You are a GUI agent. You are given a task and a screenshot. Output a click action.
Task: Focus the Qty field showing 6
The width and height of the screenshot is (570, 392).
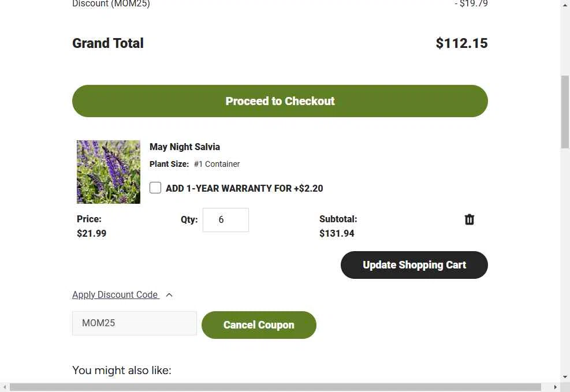pos(226,220)
